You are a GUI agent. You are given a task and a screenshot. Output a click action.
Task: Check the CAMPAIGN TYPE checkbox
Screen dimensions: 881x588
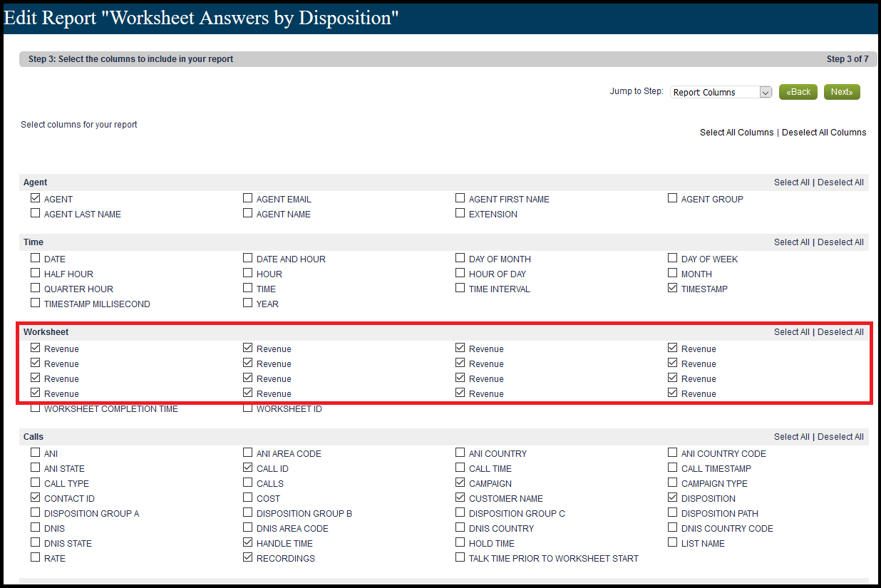pos(673,483)
